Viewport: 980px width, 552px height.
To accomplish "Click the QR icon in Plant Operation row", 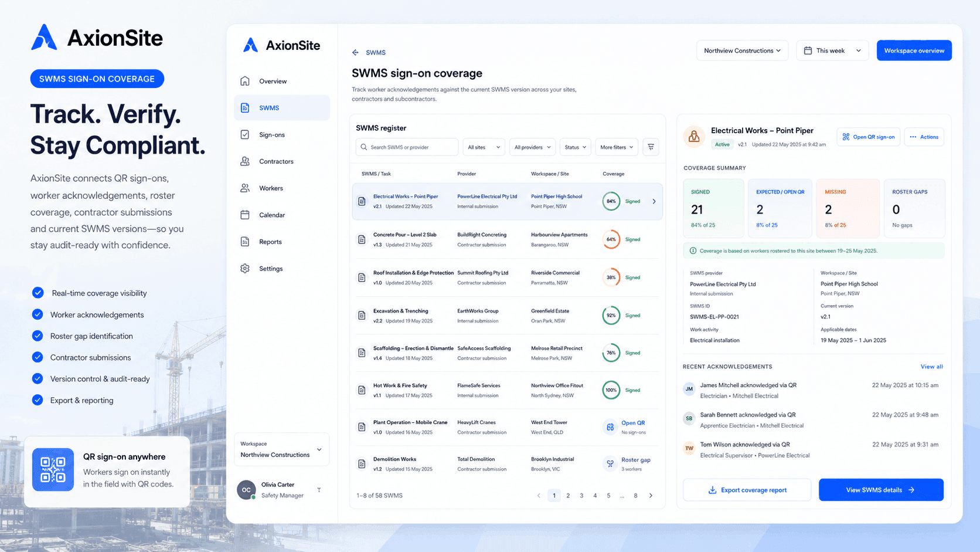I will pyautogui.click(x=610, y=427).
